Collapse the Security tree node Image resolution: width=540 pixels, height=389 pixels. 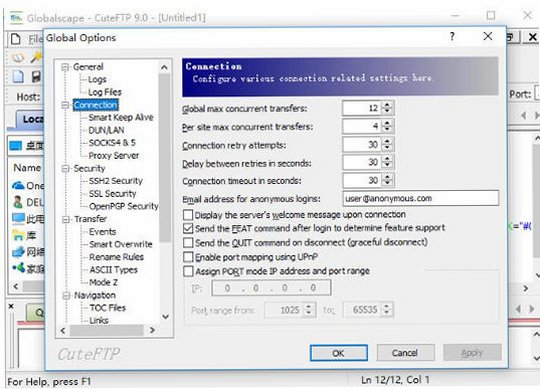click(65, 168)
